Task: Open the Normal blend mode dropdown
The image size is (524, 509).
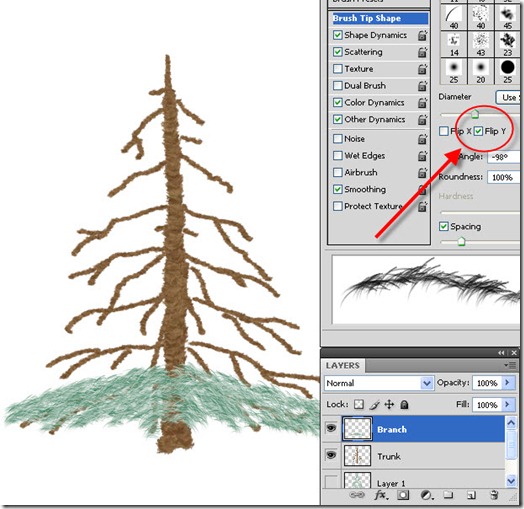Action: coord(379,383)
